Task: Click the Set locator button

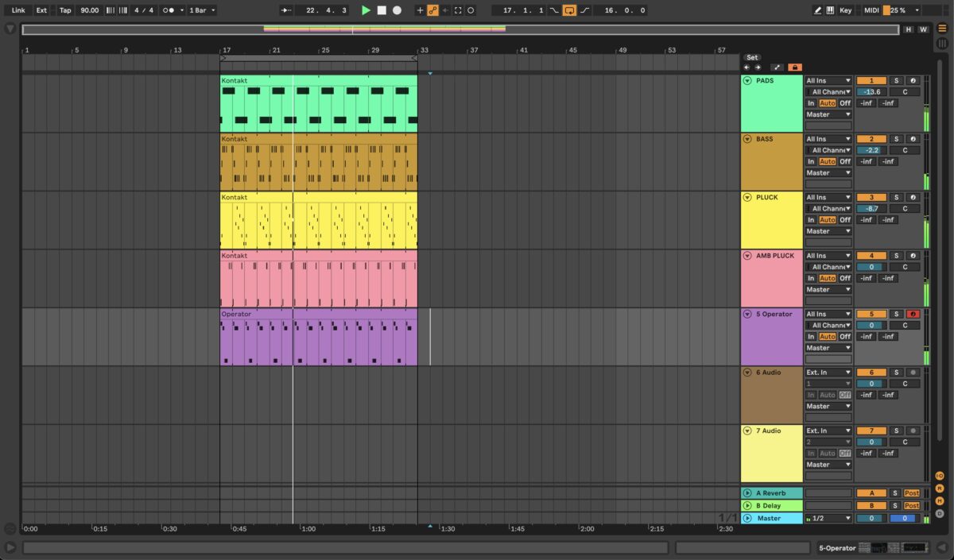Action: click(x=752, y=57)
